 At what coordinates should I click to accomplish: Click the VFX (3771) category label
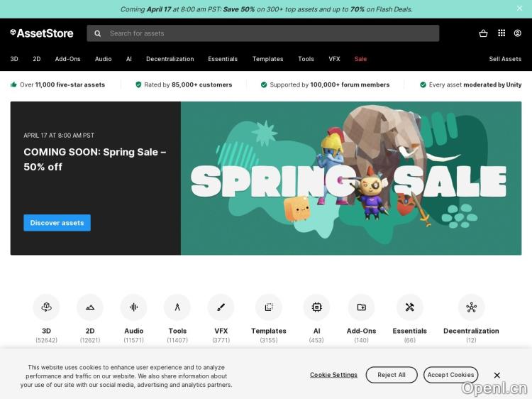tap(221, 335)
